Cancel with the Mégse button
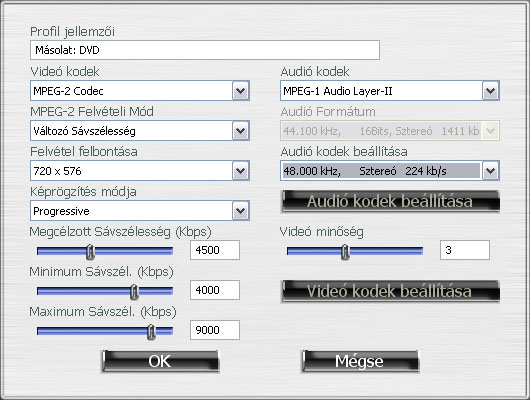 click(360, 361)
